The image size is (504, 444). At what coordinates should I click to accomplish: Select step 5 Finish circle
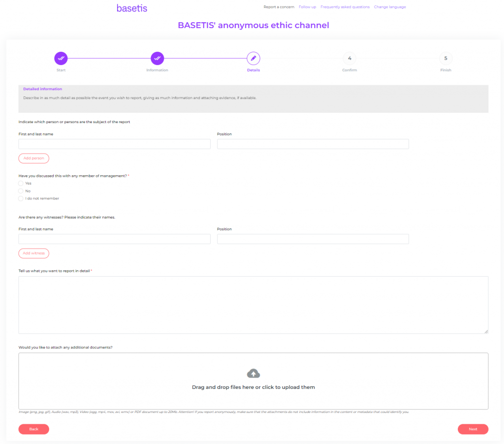coord(445,58)
